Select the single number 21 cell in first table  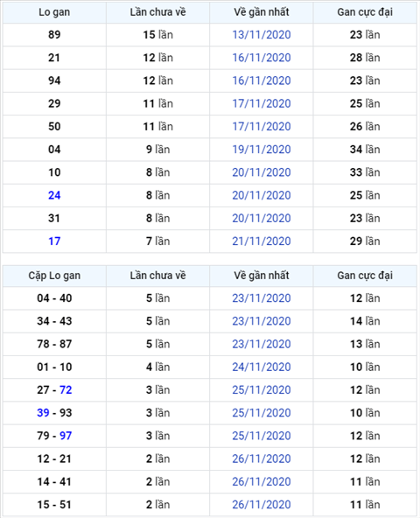[54, 58]
